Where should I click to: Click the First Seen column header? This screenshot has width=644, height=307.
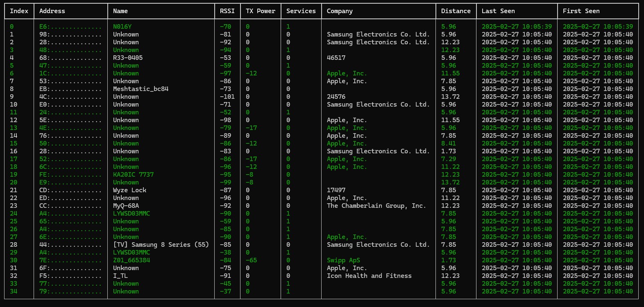coord(581,11)
